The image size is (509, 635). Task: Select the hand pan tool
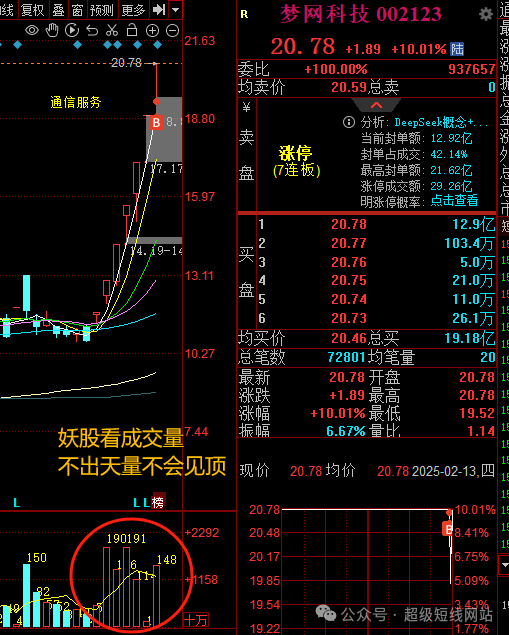click(52, 30)
